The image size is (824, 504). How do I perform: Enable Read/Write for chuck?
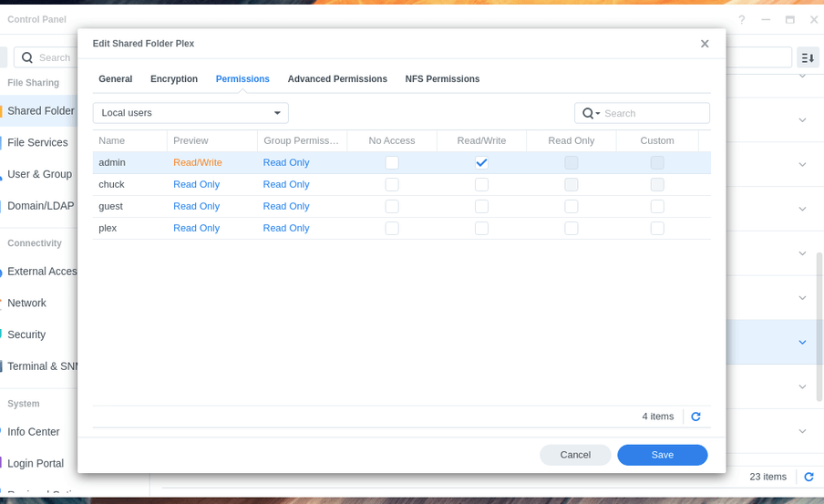(481, 184)
